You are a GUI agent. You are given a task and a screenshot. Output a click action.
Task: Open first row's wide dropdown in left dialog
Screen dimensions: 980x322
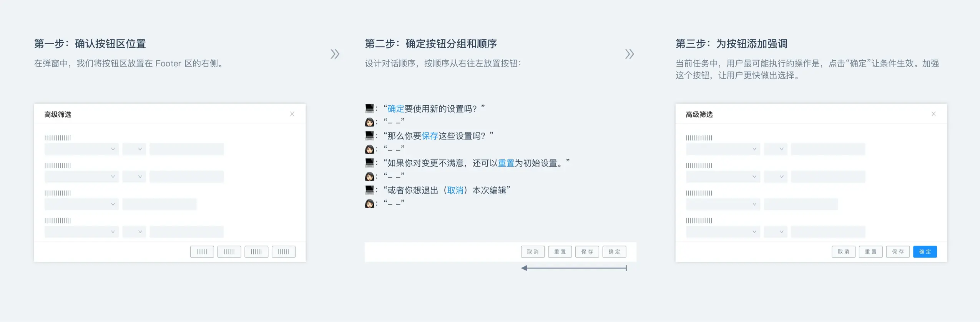(81, 149)
